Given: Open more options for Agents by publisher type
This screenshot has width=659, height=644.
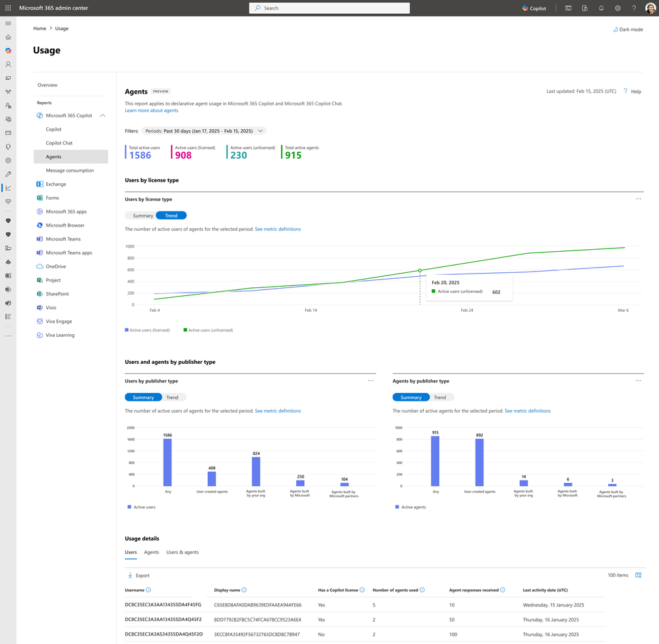Looking at the screenshot, I should pos(638,381).
